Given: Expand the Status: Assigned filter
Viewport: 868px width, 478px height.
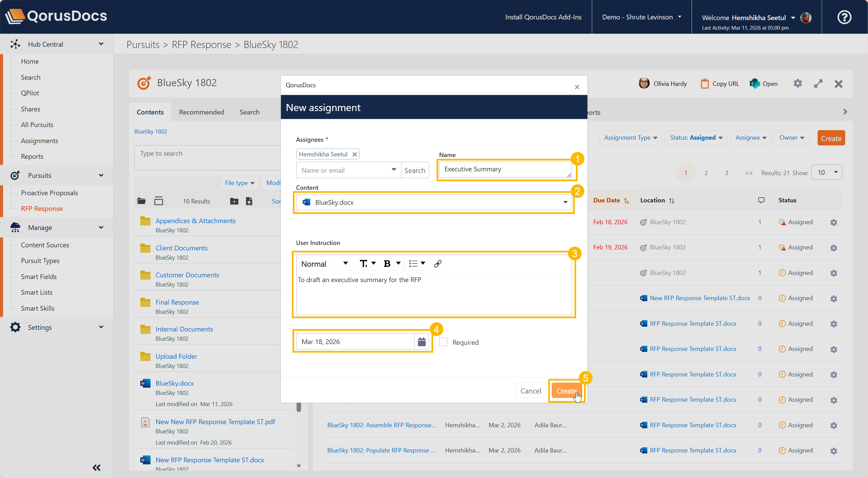Looking at the screenshot, I should pos(696,138).
